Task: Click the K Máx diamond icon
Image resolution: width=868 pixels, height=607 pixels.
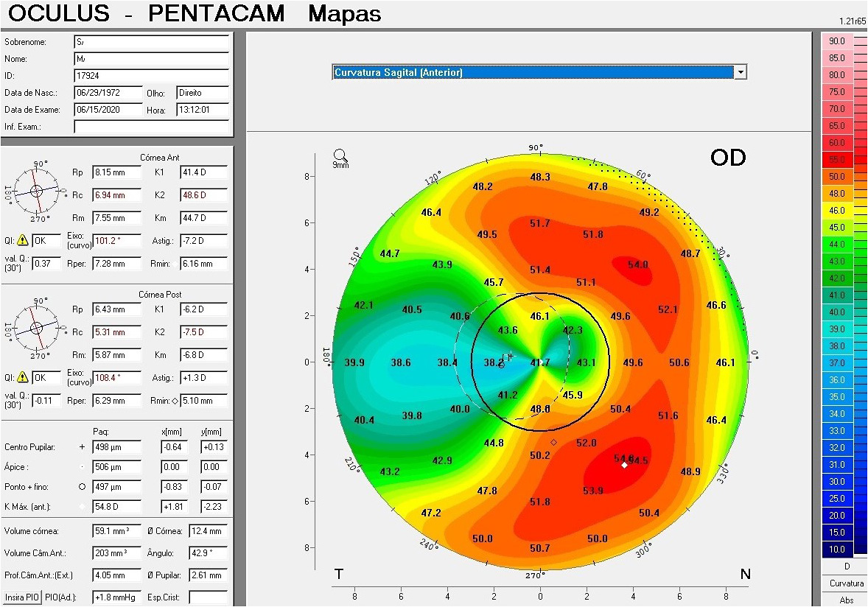Action: (81, 506)
